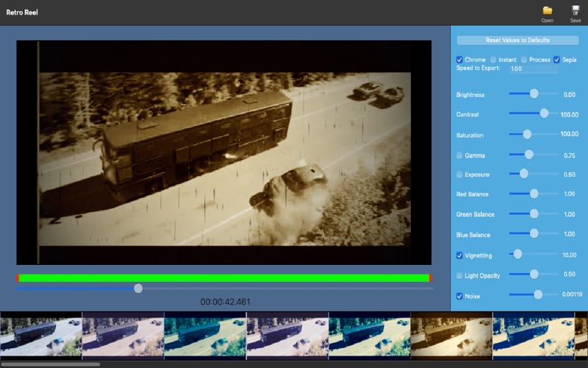Click the Retro Reel title text
The height and width of the screenshot is (368, 588).
22,13
